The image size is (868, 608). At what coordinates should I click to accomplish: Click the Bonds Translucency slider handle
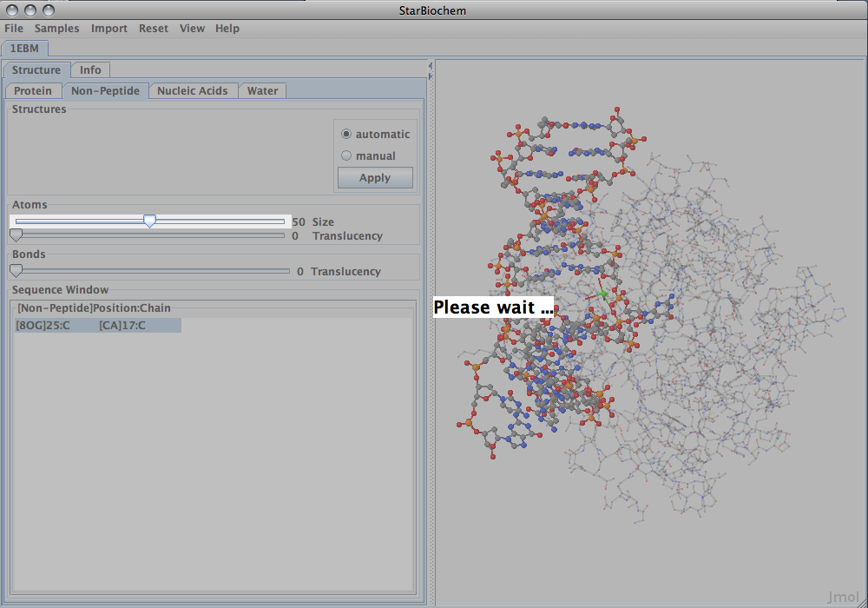click(16, 271)
